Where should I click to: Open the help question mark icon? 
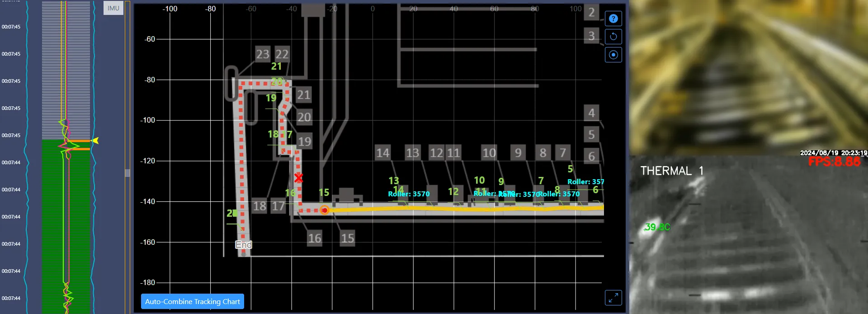tap(613, 19)
